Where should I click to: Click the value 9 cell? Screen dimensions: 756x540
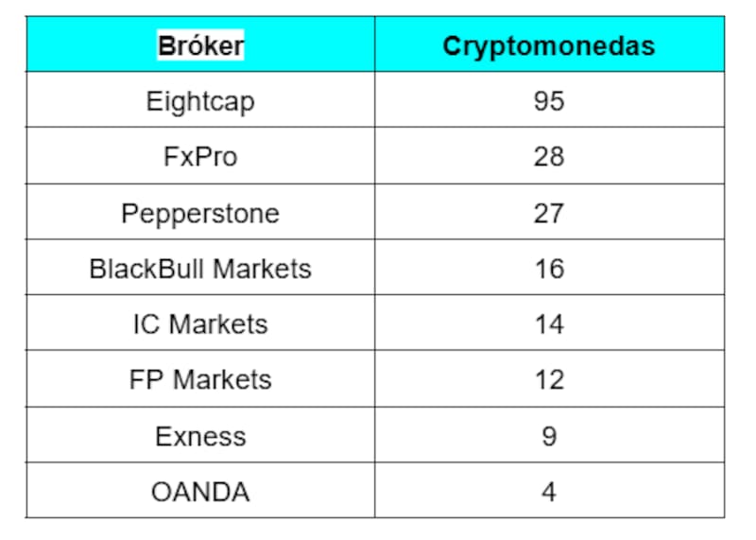pos(549,435)
